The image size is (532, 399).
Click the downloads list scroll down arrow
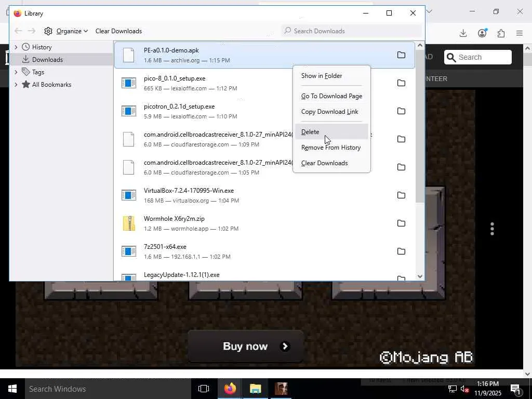point(420,276)
